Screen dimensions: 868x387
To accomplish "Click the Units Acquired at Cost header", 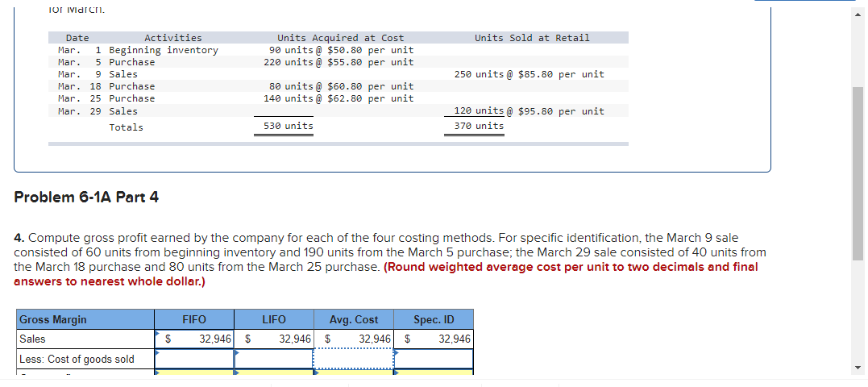I will [x=340, y=38].
